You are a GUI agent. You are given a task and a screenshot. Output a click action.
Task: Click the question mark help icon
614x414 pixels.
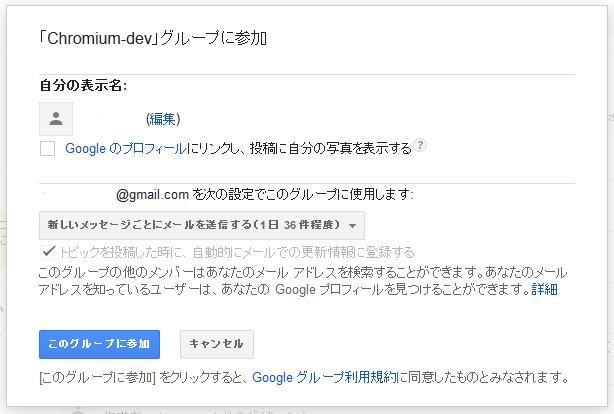pyautogui.click(x=421, y=146)
